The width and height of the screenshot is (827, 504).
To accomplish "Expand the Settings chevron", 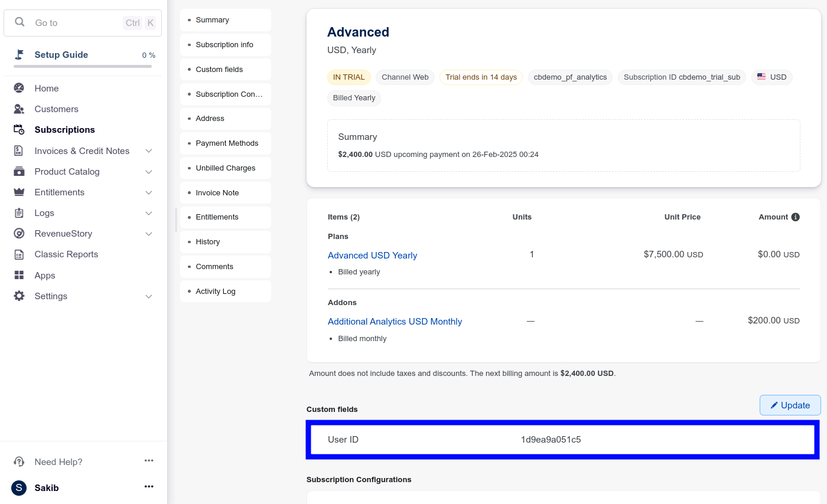I will pyautogui.click(x=149, y=296).
